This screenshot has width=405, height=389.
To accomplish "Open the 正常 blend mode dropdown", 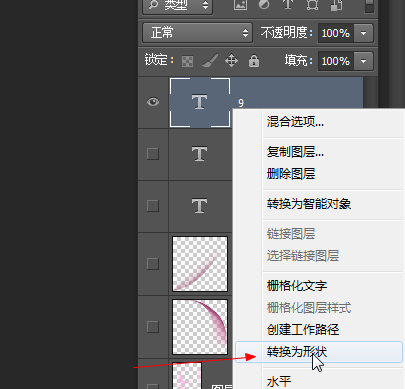I will coord(198,33).
